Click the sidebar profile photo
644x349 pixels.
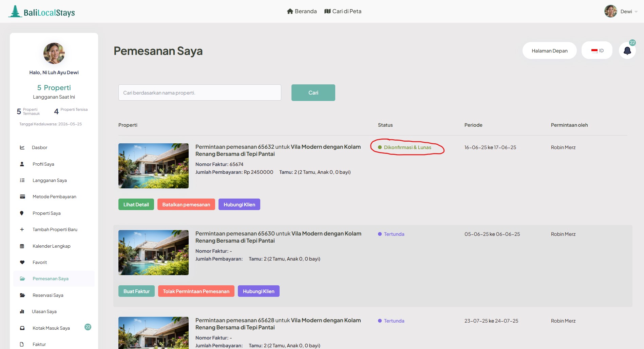tap(54, 53)
